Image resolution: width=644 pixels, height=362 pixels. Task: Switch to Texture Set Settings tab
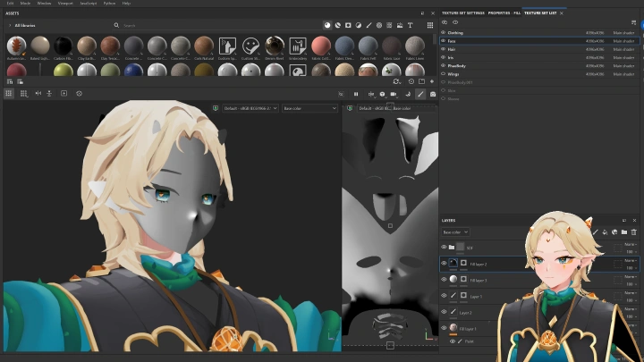tap(463, 13)
